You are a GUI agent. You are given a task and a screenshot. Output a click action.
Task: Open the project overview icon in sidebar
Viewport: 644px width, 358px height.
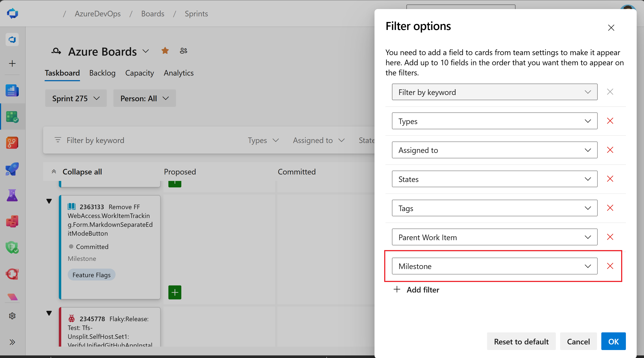pos(12,39)
